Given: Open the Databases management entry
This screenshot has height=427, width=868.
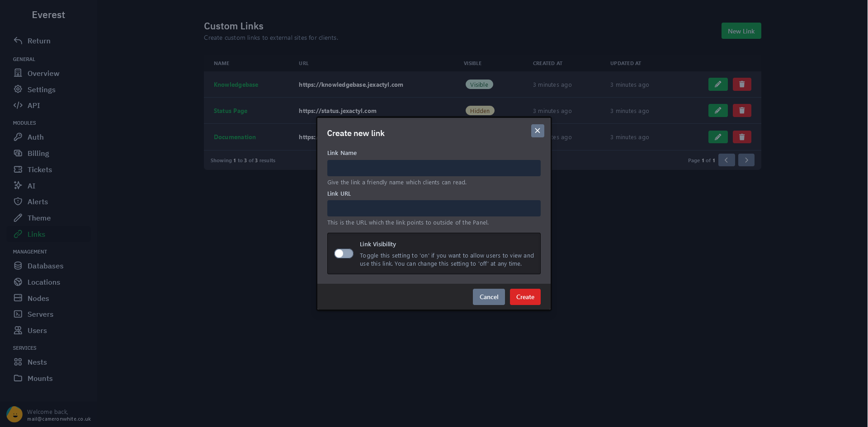Looking at the screenshot, I should point(46,266).
